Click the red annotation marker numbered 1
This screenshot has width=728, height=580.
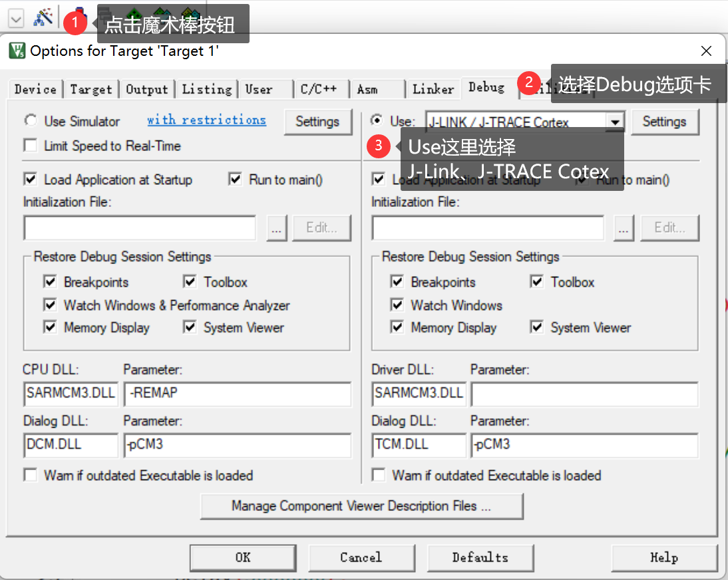click(75, 23)
